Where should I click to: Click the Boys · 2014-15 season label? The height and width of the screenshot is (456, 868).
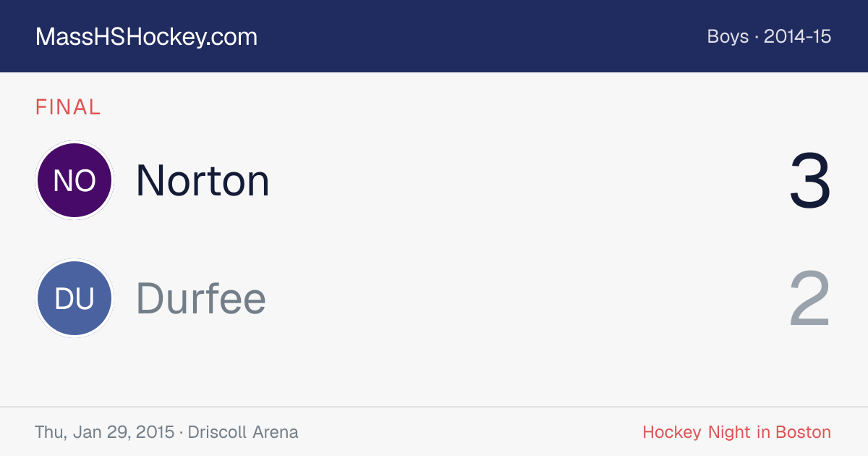(x=770, y=36)
